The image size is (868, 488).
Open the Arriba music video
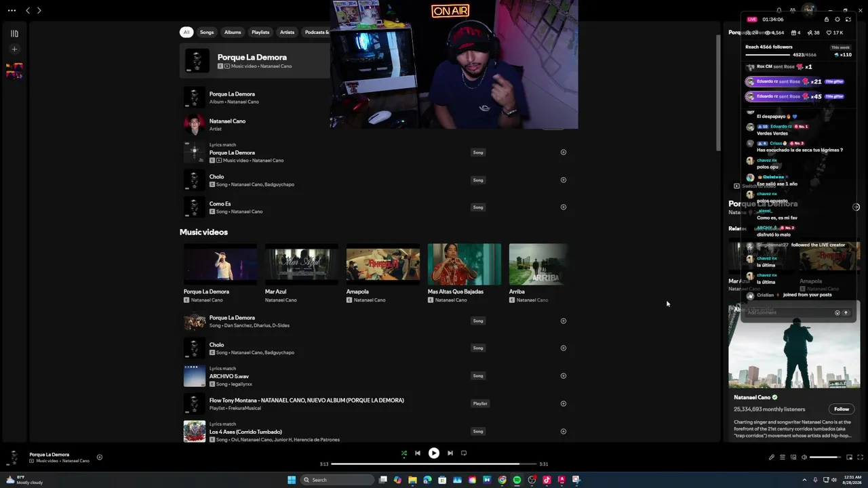click(x=538, y=264)
